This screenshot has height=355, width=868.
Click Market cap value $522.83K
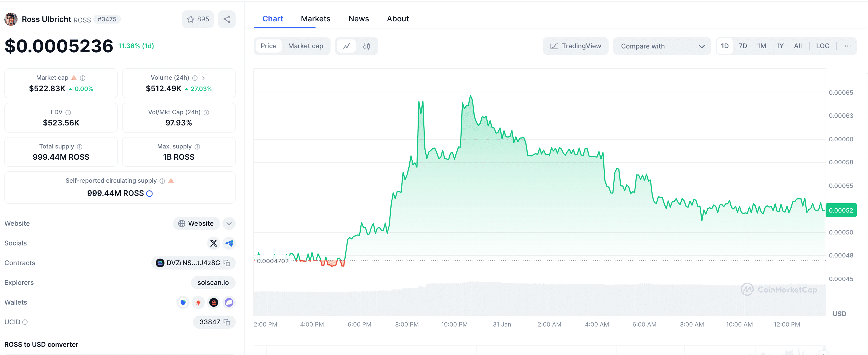47,89
